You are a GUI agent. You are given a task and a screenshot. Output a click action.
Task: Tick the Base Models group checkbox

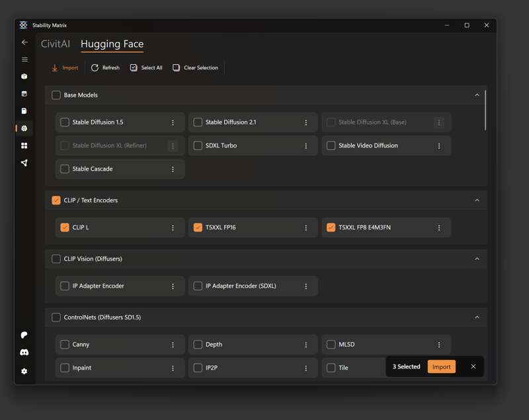point(56,95)
